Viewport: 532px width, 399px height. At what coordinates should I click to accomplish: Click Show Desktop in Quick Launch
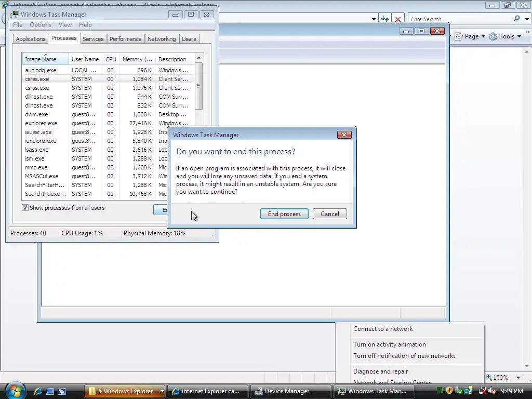pos(50,391)
